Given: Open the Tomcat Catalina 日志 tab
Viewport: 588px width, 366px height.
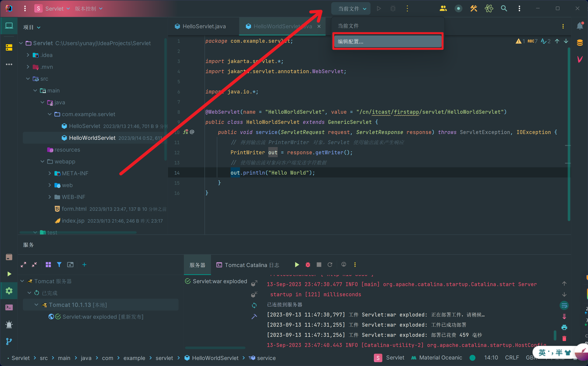Looking at the screenshot, I should pyautogui.click(x=248, y=265).
